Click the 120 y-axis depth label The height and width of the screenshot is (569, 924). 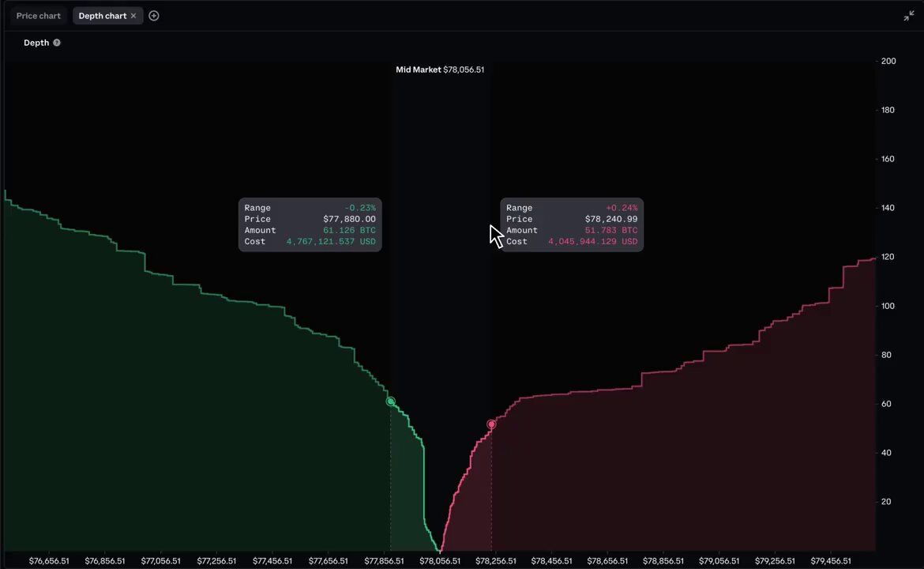click(888, 257)
